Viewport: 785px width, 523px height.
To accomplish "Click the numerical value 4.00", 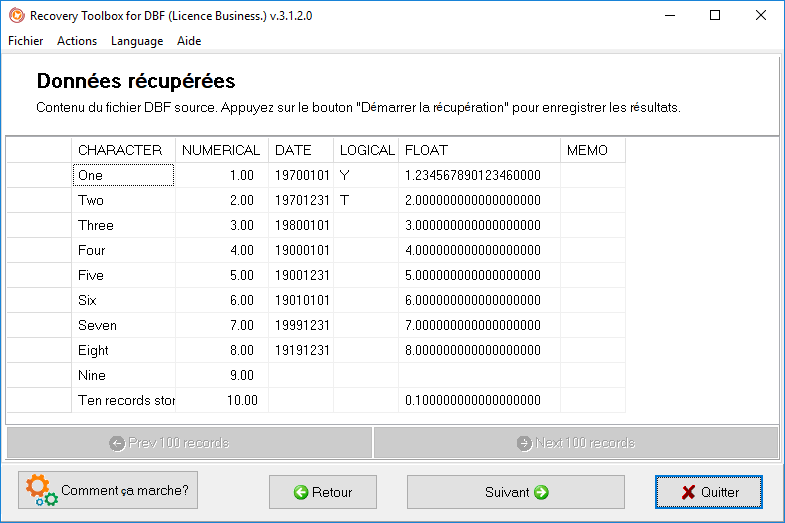I will tap(222, 250).
